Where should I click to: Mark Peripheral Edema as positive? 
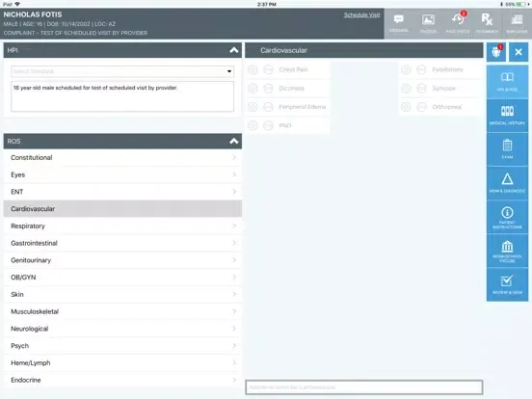click(x=253, y=107)
